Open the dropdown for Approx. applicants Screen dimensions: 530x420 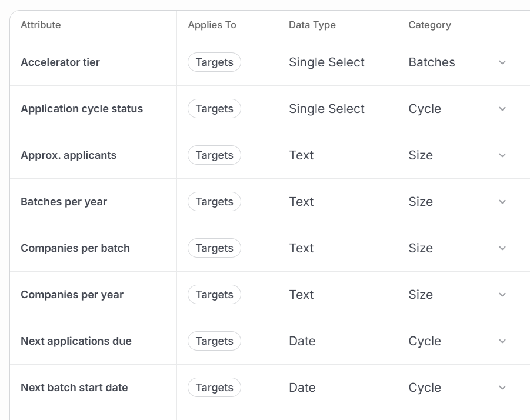tap(502, 155)
